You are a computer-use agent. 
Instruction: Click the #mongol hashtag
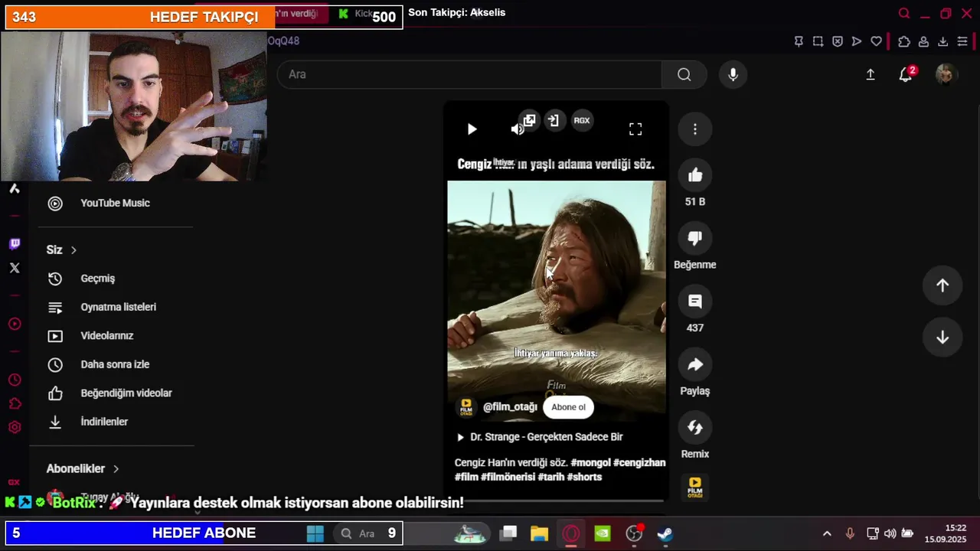pos(590,463)
